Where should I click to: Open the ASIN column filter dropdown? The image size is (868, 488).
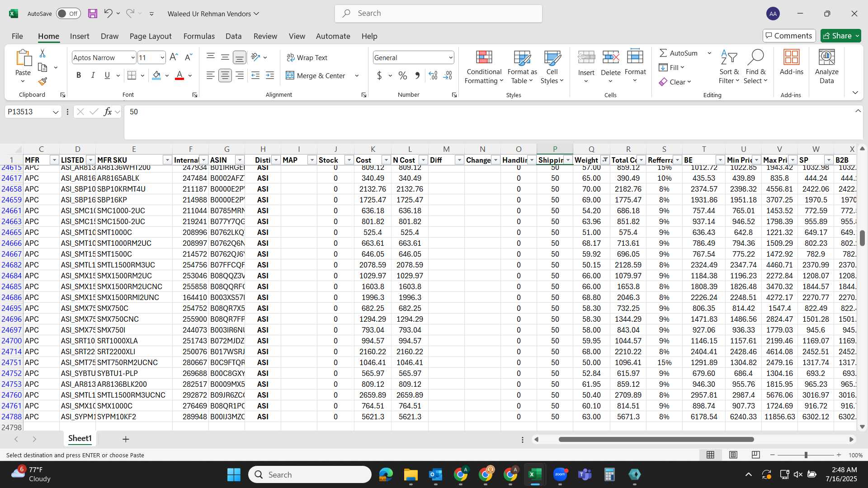point(240,160)
